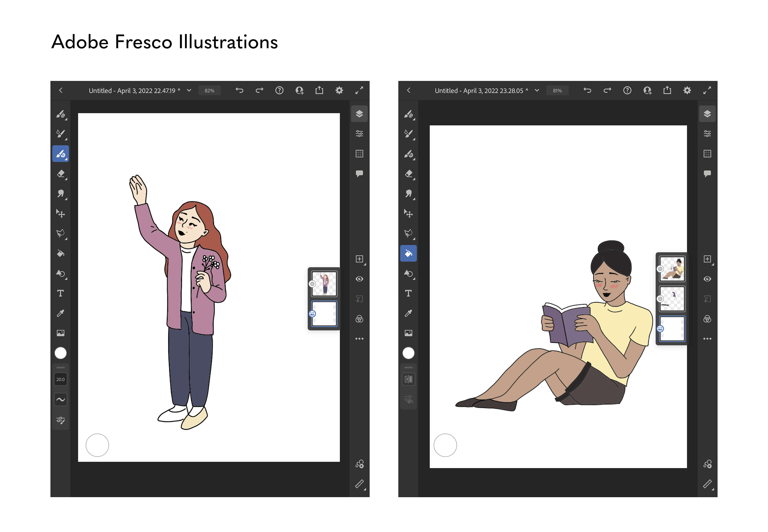Toggle ruler tool in right window

coord(707,484)
